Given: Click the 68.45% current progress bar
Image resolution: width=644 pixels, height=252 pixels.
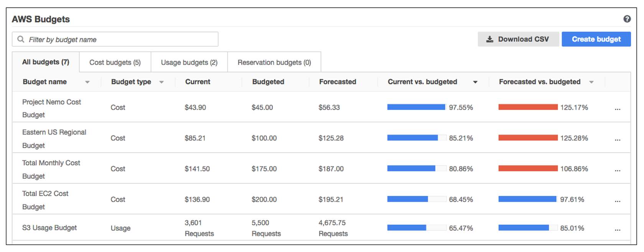Looking at the screenshot, I should coord(417,199).
